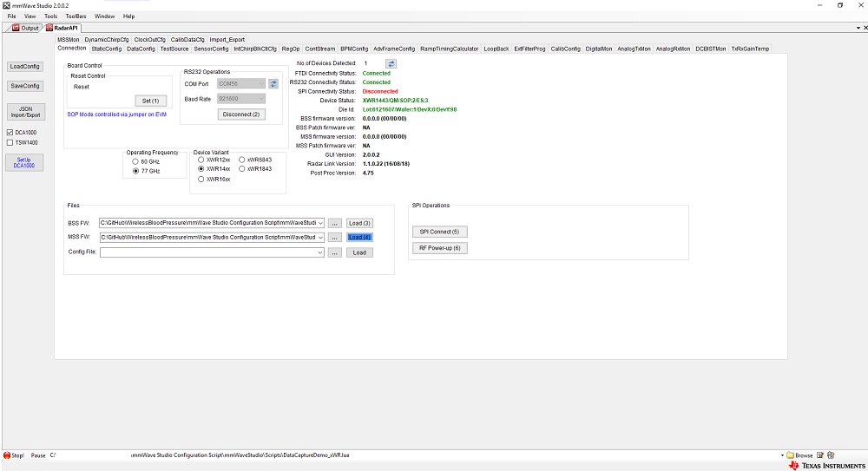Screen dimensions: 868x471
Task: Open the File menu
Action: point(11,16)
